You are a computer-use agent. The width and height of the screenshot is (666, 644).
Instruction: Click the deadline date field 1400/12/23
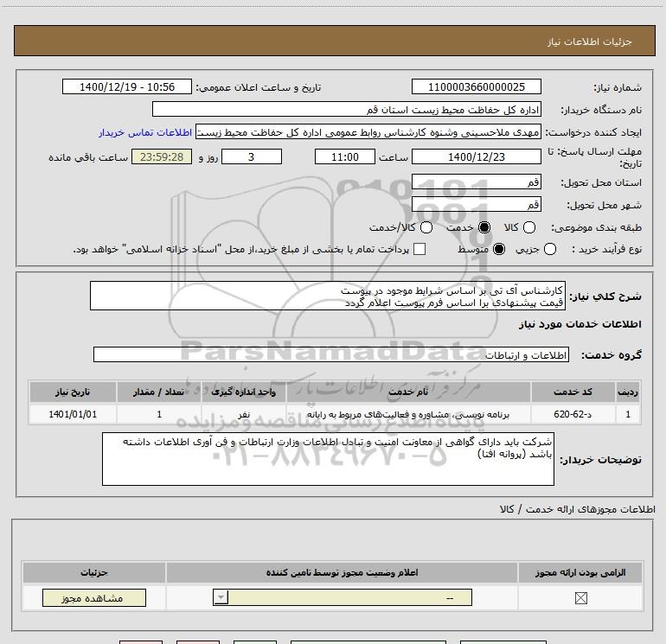click(476, 156)
